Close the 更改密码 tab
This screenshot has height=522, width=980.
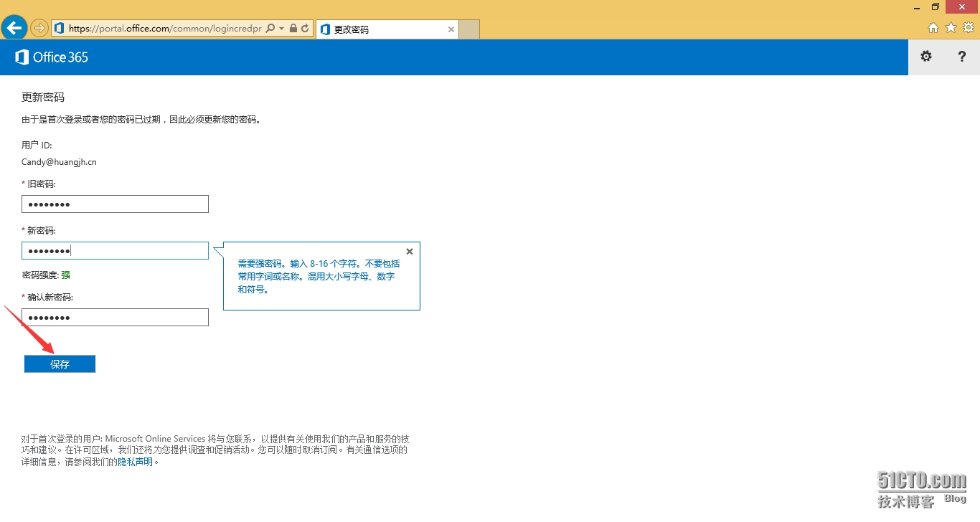451,29
